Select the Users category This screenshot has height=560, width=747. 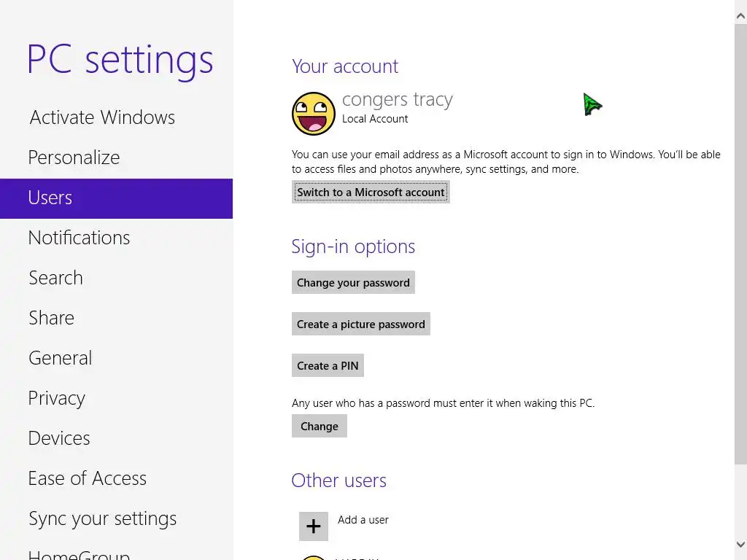click(x=116, y=198)
